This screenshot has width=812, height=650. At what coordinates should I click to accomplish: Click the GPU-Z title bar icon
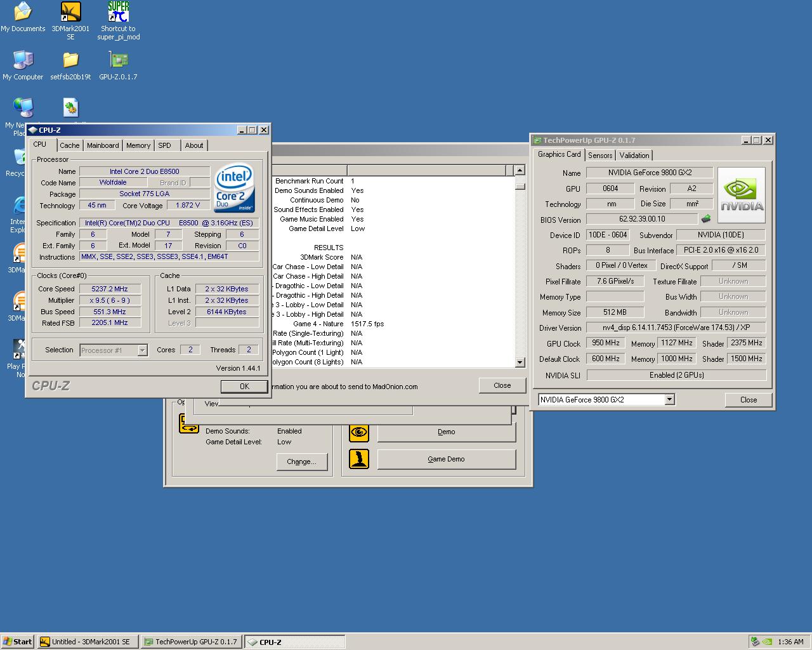point(537,140)
